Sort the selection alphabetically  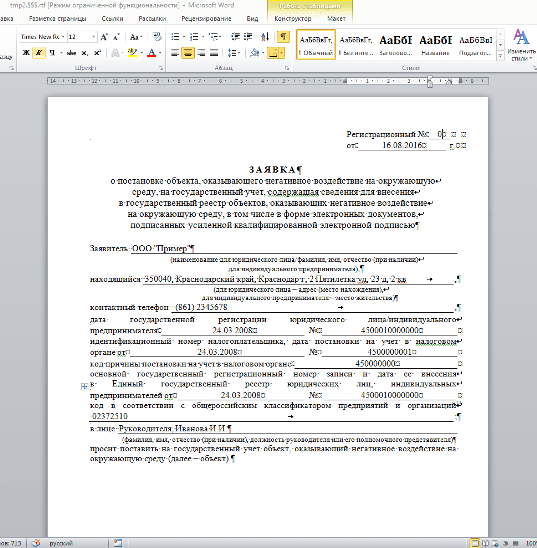(265, 37)
